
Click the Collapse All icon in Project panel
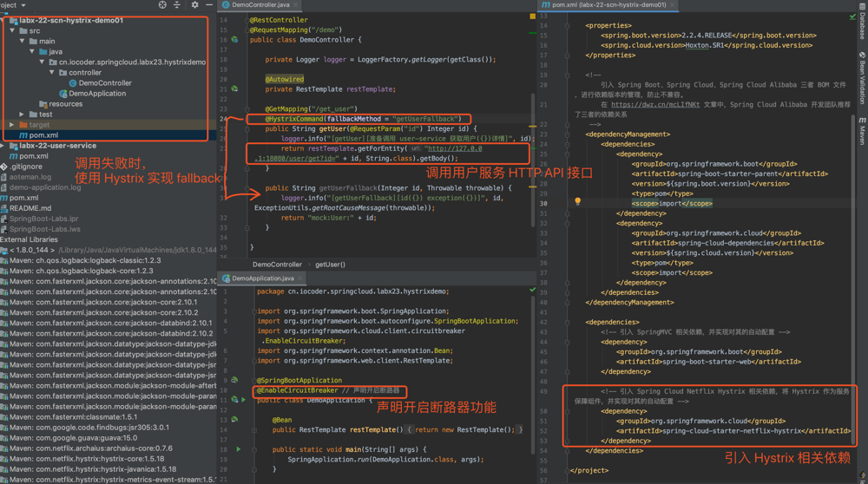click(x=177, y=4)
